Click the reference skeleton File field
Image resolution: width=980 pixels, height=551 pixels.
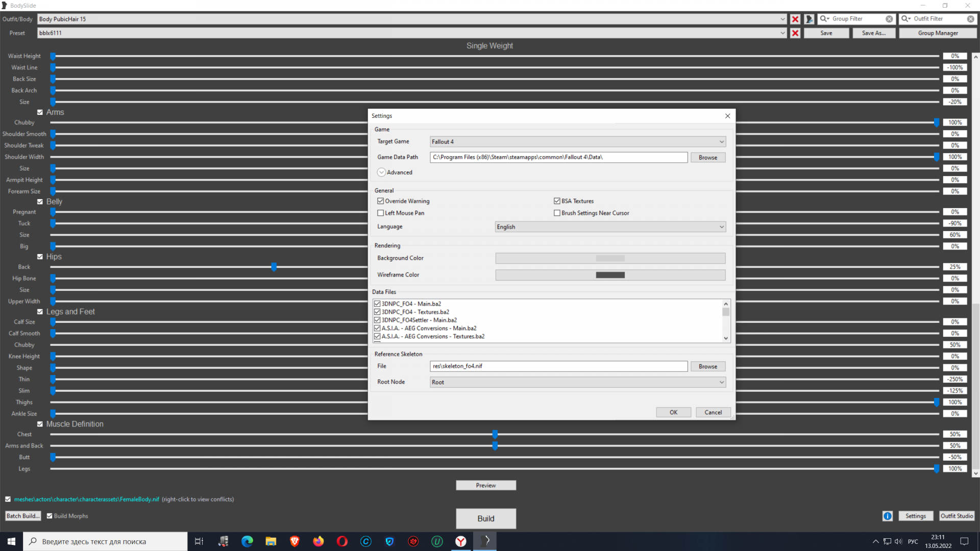click(558, 366)
